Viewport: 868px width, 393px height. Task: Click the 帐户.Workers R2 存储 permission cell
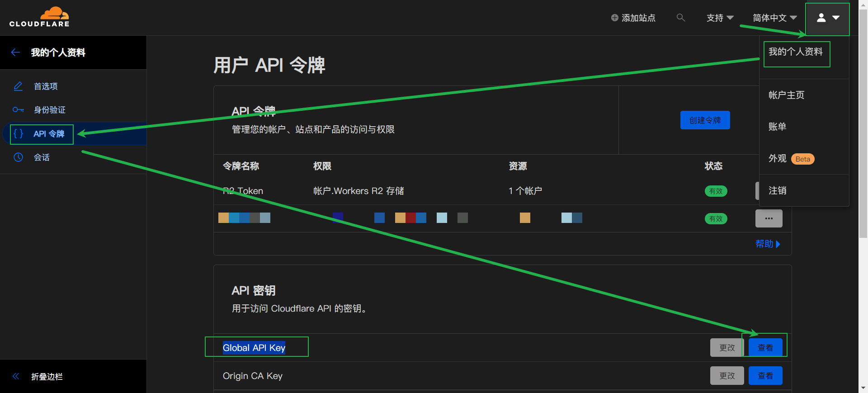click(x=359, y=191)
